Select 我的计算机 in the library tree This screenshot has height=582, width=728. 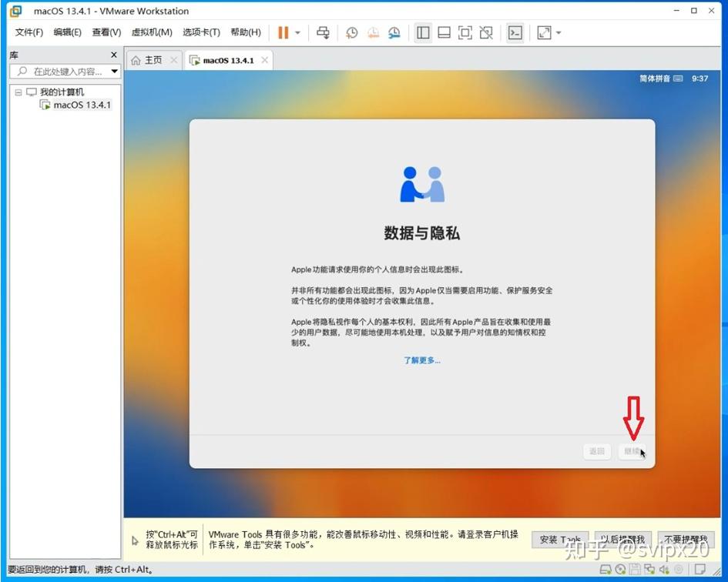click(x=62, y=92)
